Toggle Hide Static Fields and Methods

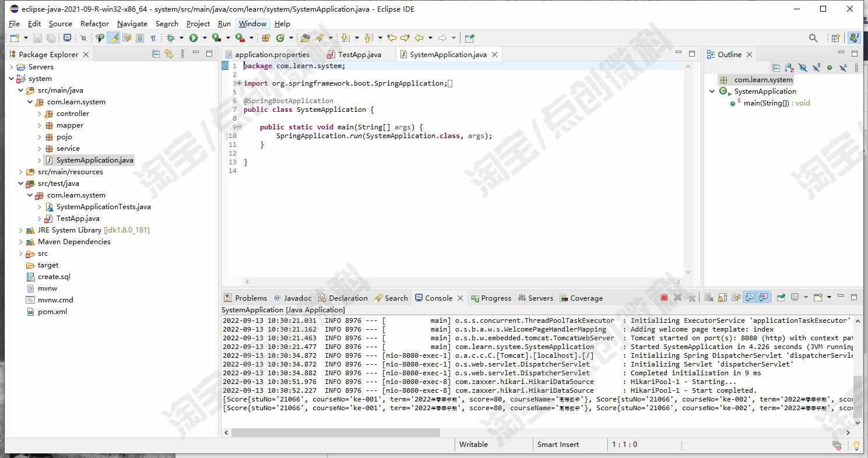tap(816, 68)
